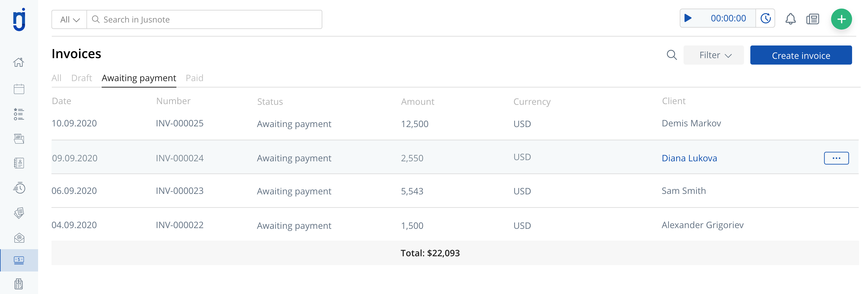Click the invoices search magnifier icon
The width and height of the screenshot is (868, 294).
pos(671,55)
